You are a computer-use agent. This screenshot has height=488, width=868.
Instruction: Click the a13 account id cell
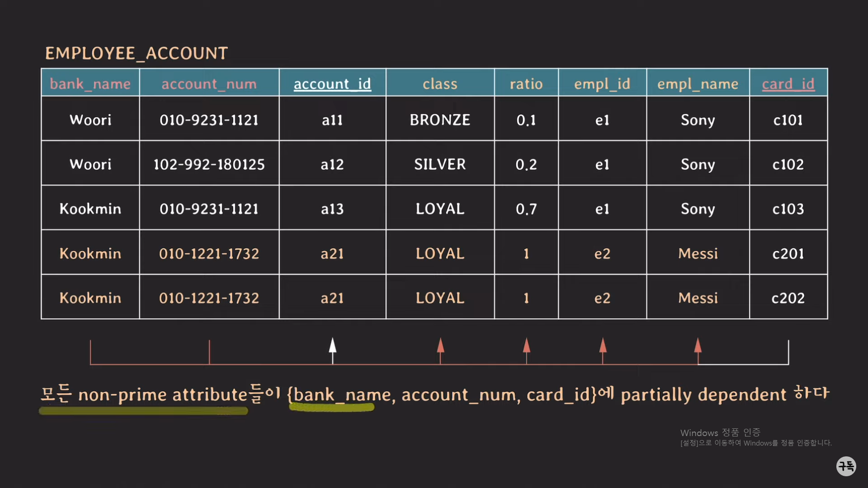(x=332, y=209)
